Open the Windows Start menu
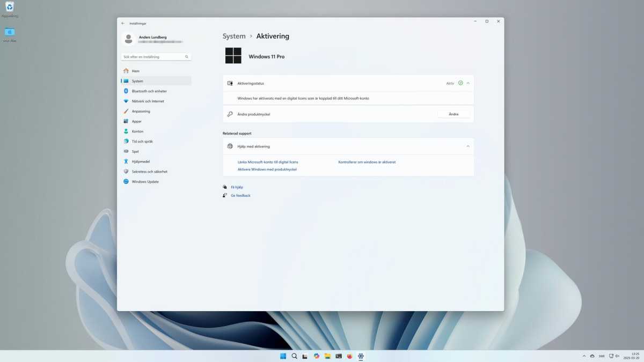Viewport: 644px width, 362px height. point(283,356)
